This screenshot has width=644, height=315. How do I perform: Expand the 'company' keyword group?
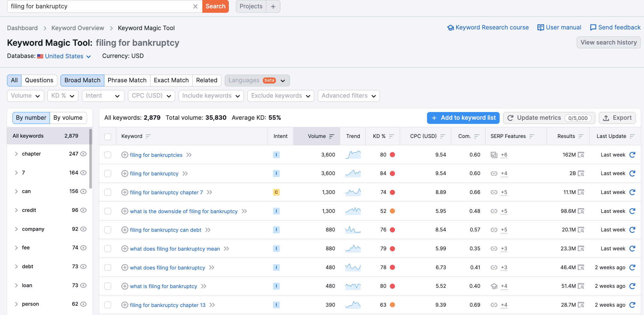click(16, 229)
